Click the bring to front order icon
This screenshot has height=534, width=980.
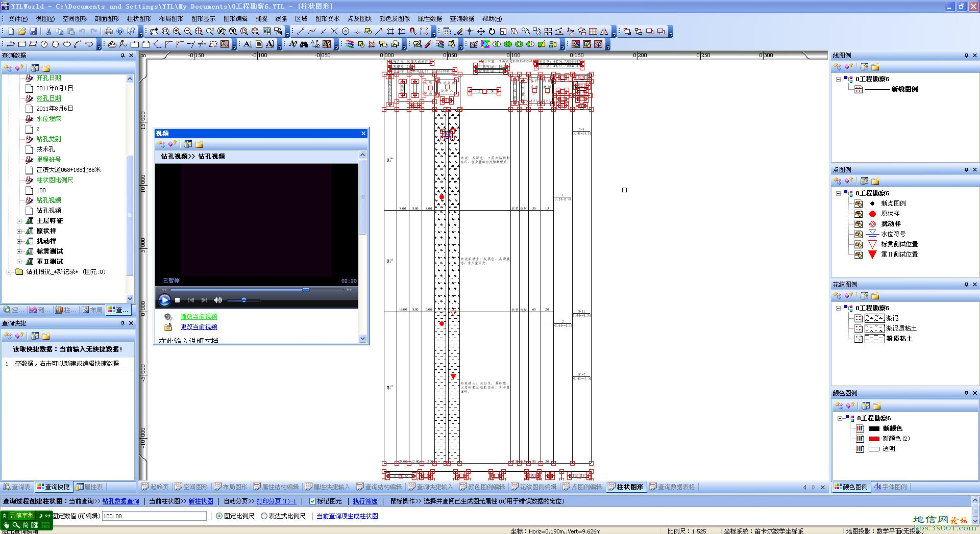point(627,31)
